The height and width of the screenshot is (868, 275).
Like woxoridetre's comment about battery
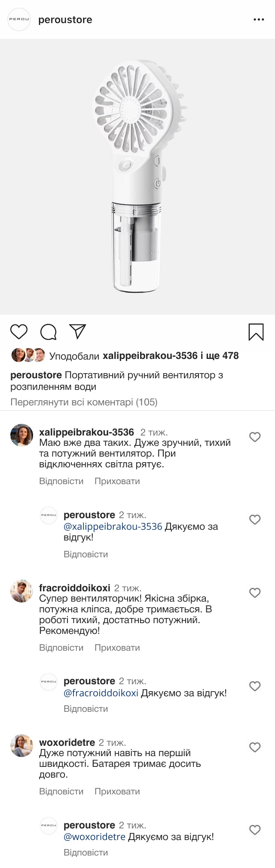(255, 748)
